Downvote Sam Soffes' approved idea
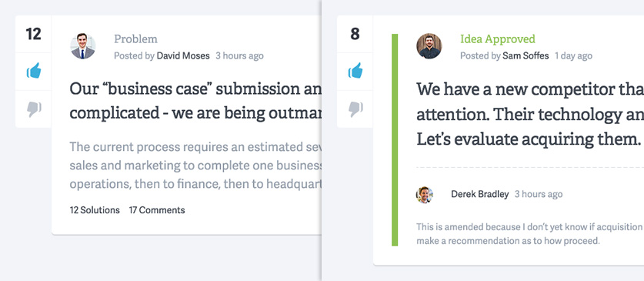The height and width of the screenshot is (281, 644). click(355, 109)
